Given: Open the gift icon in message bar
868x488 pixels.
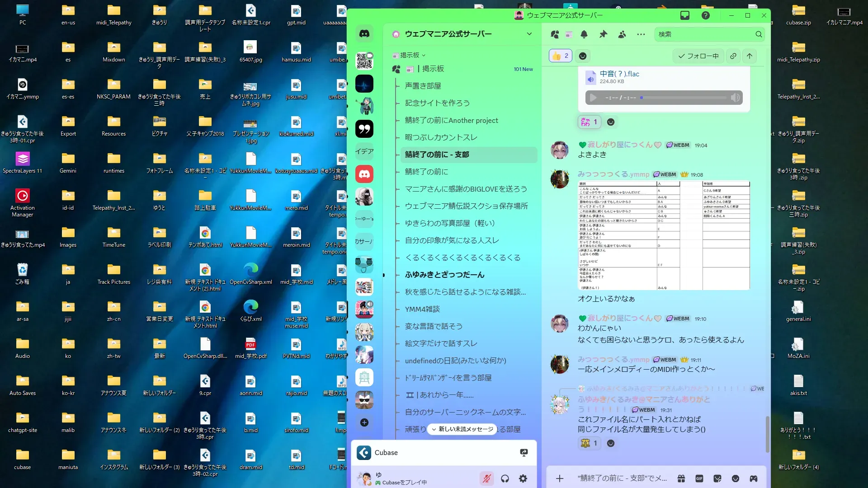Looking at the screenshot, I should [681, 479].
